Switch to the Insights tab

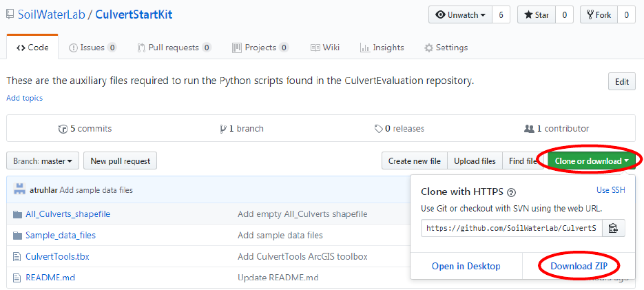382,48
